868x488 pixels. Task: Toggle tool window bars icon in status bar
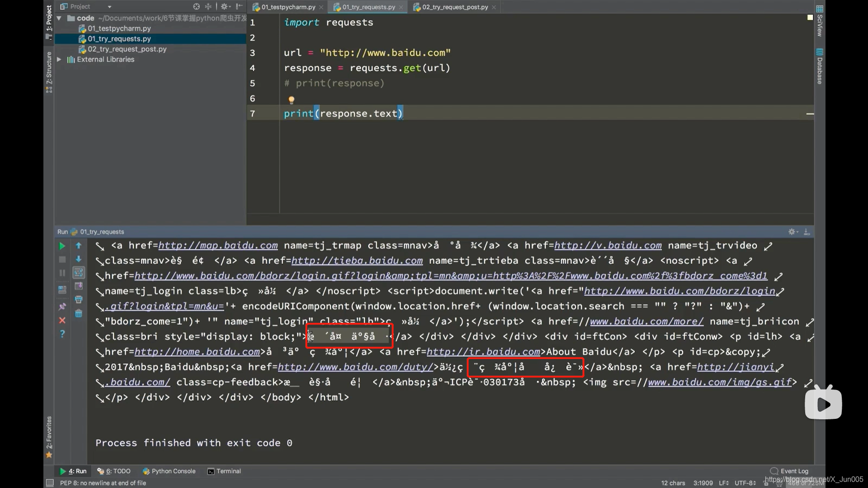click(50, 483)
